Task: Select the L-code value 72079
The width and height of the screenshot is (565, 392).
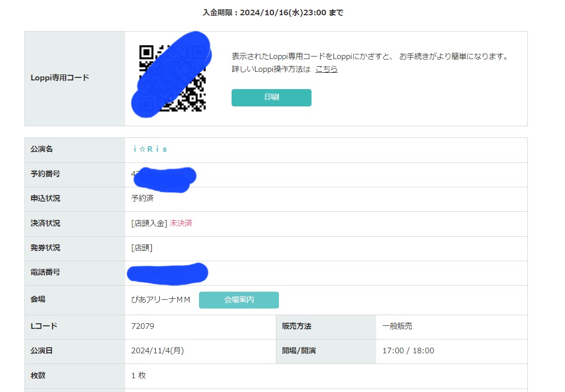Action: click(143, 326)
